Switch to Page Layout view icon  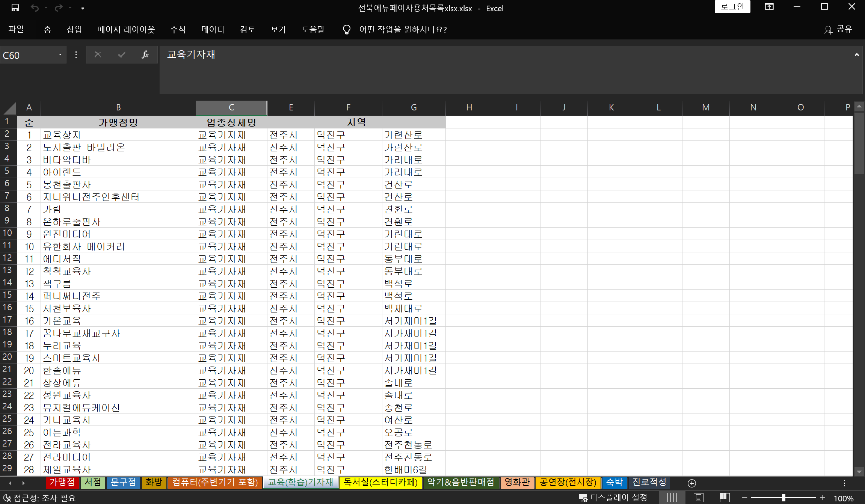tap(699, 498)
